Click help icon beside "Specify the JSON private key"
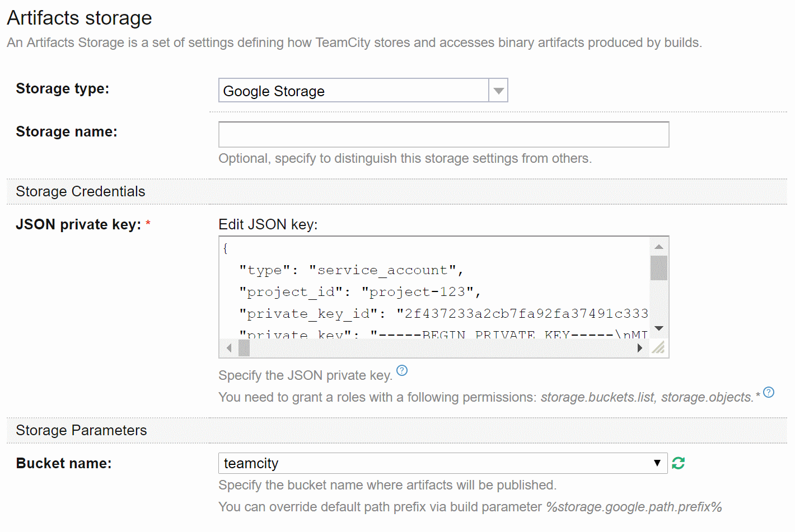The image size is (795, 532). point(402,370)
